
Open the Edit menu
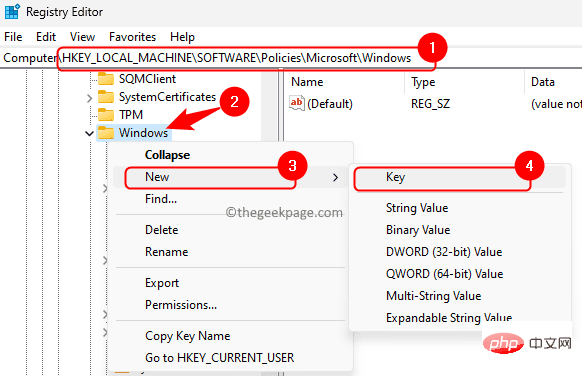click(x=46, y=37)
